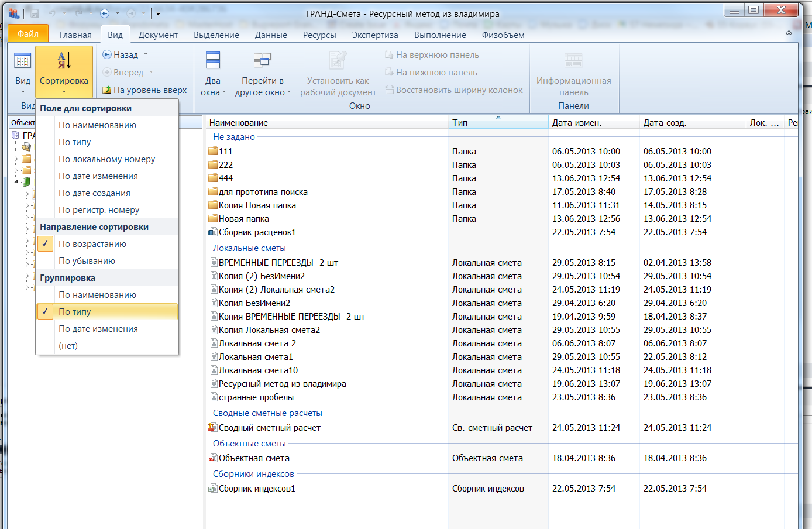The image size is (812, 529).
Task: Click the Два окна split window icon
Action: tap(212, 61)
